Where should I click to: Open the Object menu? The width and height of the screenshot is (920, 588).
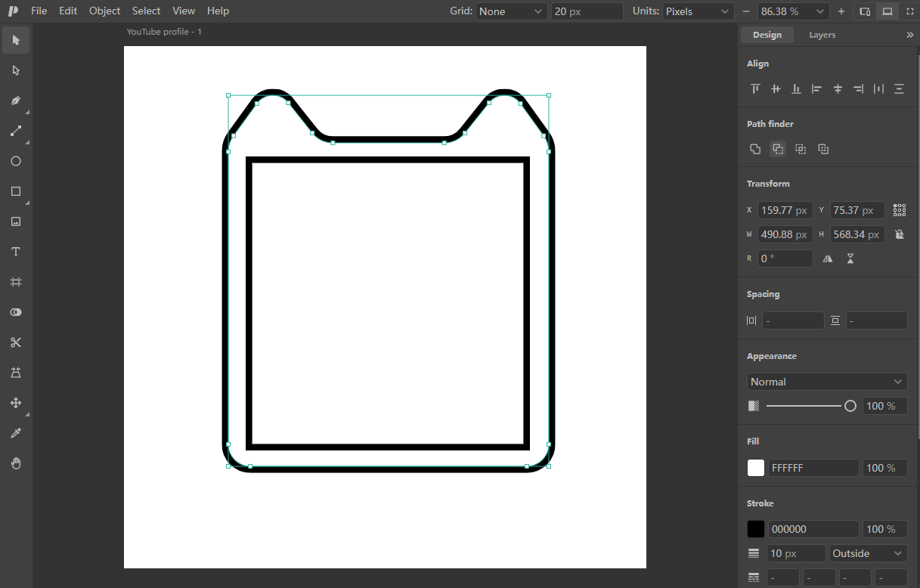click(x=104, y=11)
